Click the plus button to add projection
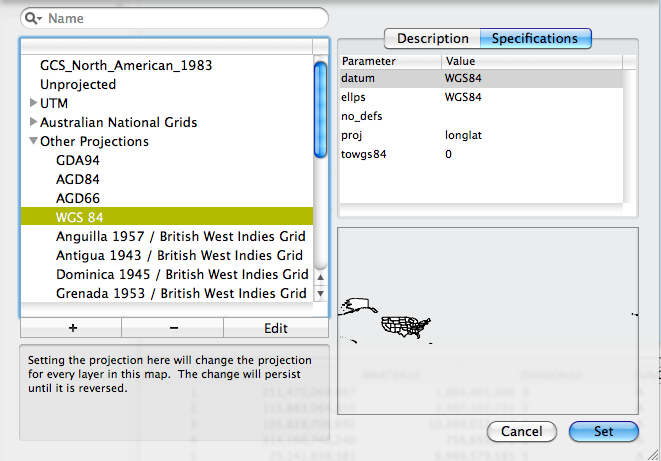The height and width of the screenshot is (461, 661). pos(71,328)
